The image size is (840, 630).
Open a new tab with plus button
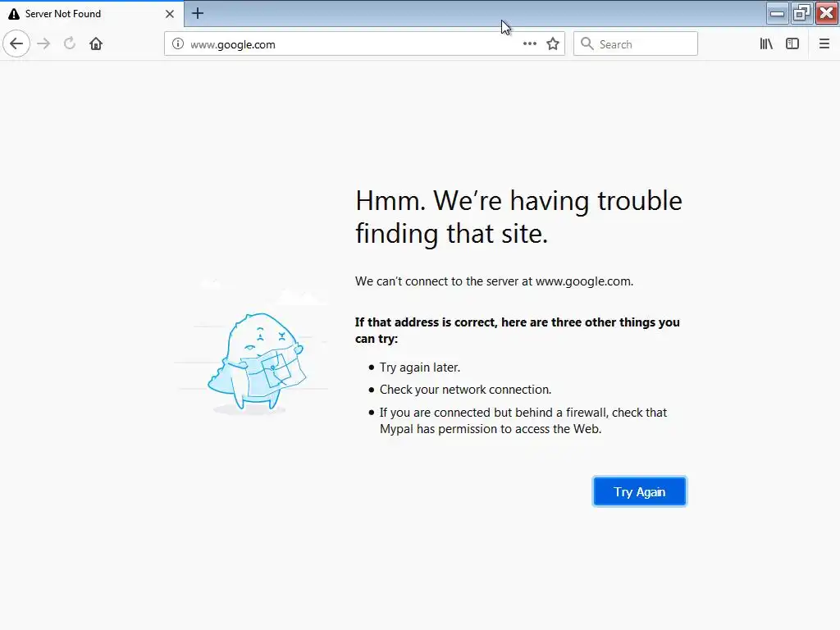pos(198,13)
